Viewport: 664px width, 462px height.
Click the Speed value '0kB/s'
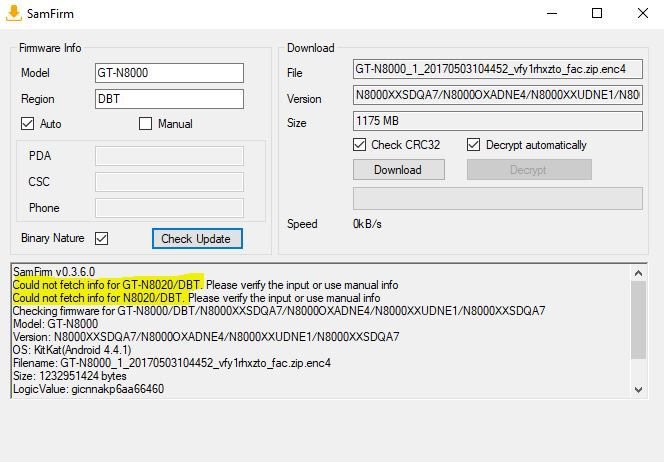point(367,224)
